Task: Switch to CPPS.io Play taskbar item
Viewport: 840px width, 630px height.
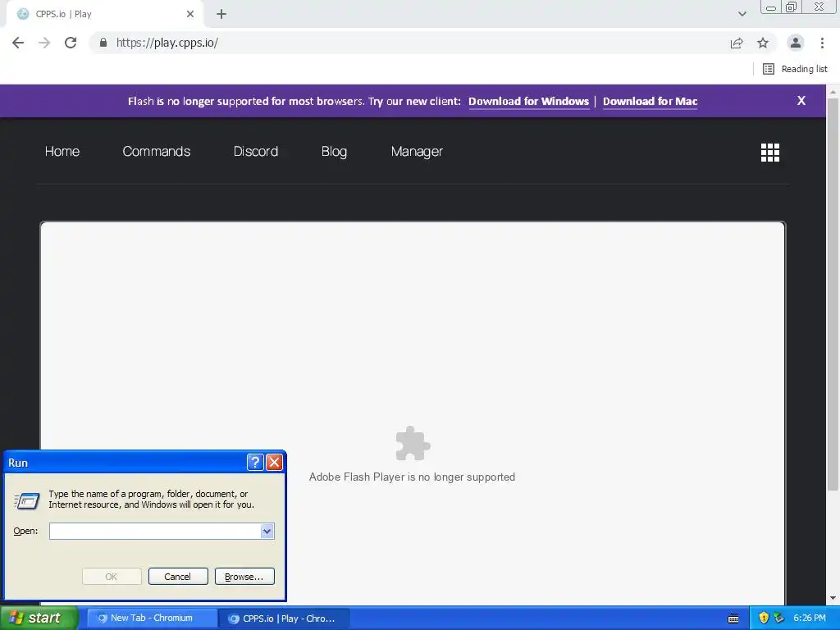Action: pos(284,619)
